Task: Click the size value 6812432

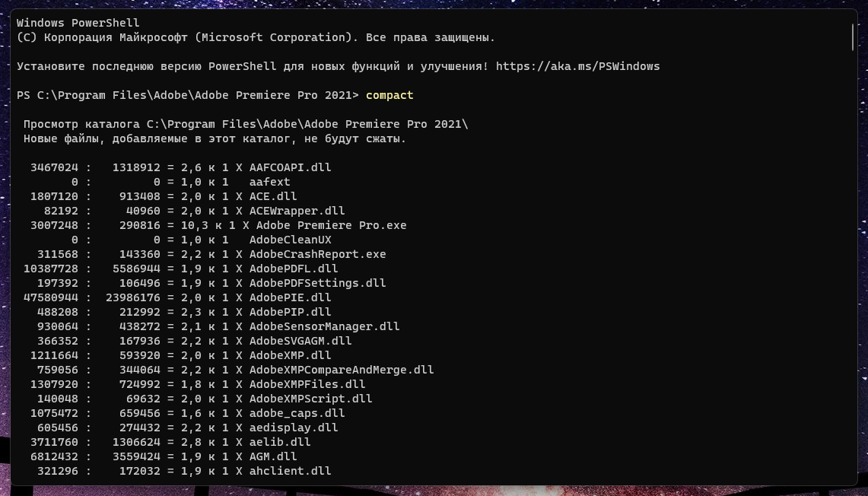Action: tap(54, 455)
